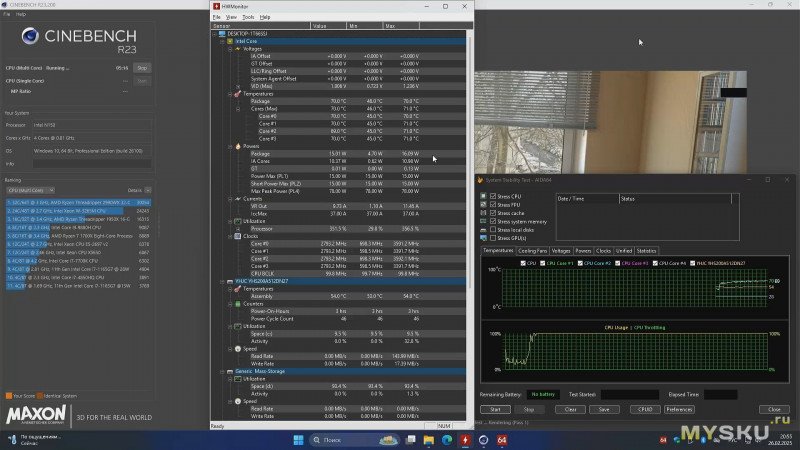Switch to HWMonitor via its taskbar icon

(465, 440)
